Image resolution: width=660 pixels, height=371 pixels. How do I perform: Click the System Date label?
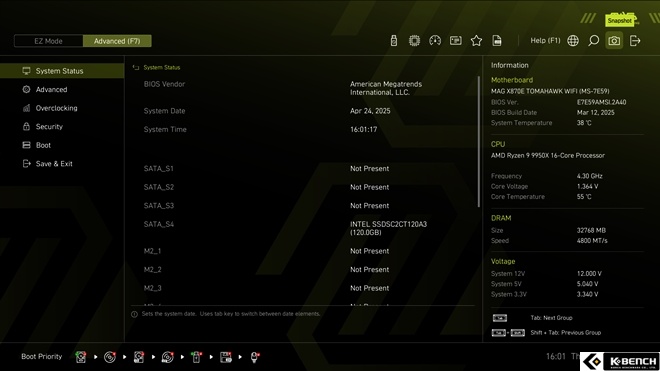point(164,111)
